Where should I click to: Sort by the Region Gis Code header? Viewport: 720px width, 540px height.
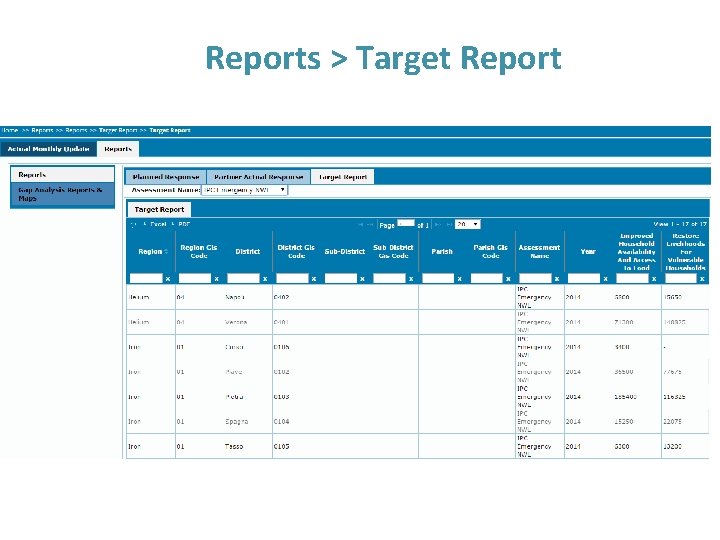coord(199,252)
